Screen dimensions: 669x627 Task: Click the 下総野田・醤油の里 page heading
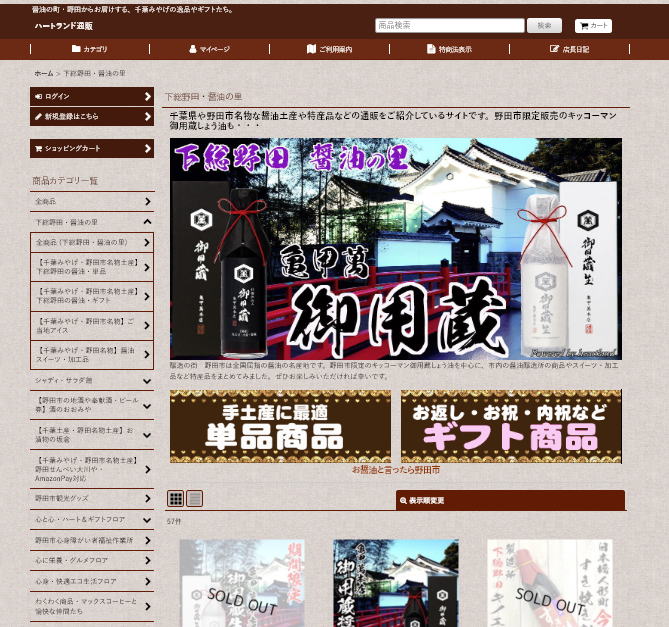pyautogui.click(x=204, y=97)
